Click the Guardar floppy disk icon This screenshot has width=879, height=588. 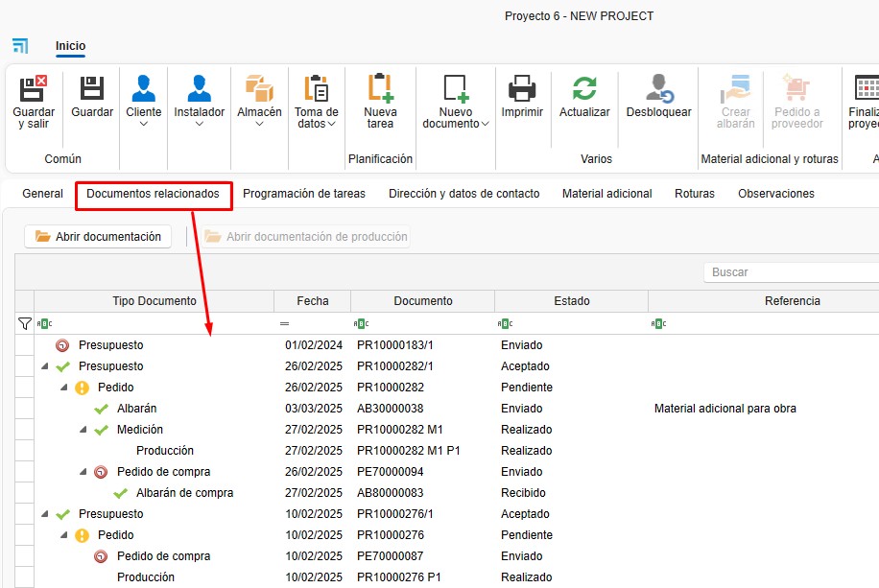coord(92,88)
